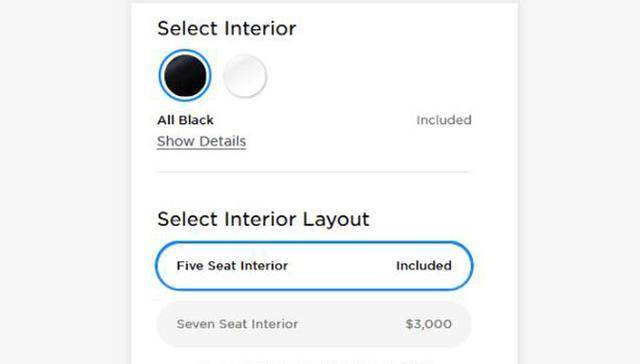The image size is (640, 364).
Task: Choose the white interior color swatch
Action: (244, 76)
